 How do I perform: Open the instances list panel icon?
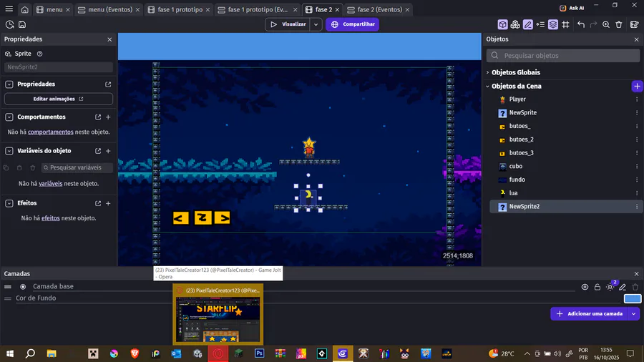[x=540, y=24]
